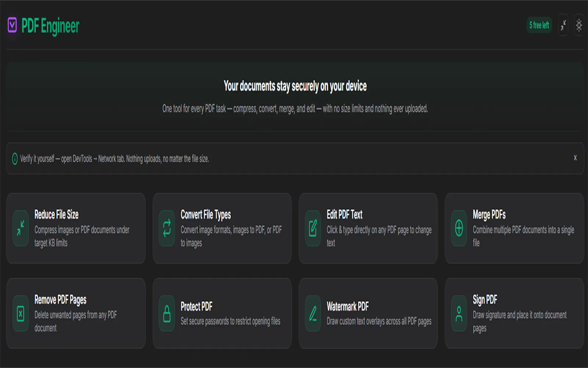Viewport: 588px width, 368px height.
Task: Click 'Convert image formats, images to PDF' description
Action: (x=231, y=236)
